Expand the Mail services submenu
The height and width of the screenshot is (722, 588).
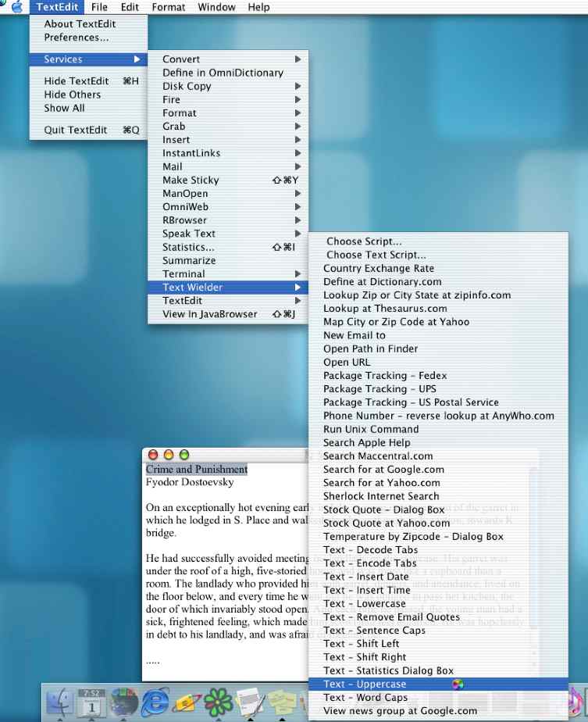point(228,166)
